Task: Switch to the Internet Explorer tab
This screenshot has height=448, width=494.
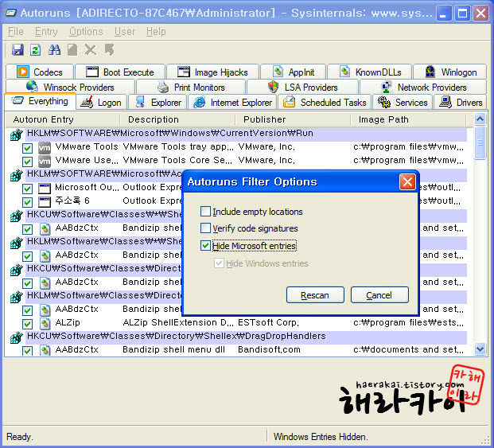Action: pos(232,102)
